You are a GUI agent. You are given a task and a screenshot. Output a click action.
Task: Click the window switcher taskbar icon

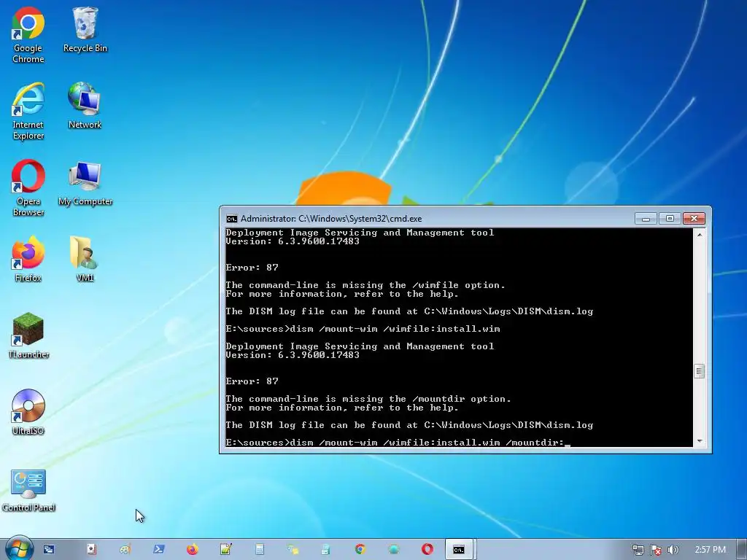click(49, 550)
